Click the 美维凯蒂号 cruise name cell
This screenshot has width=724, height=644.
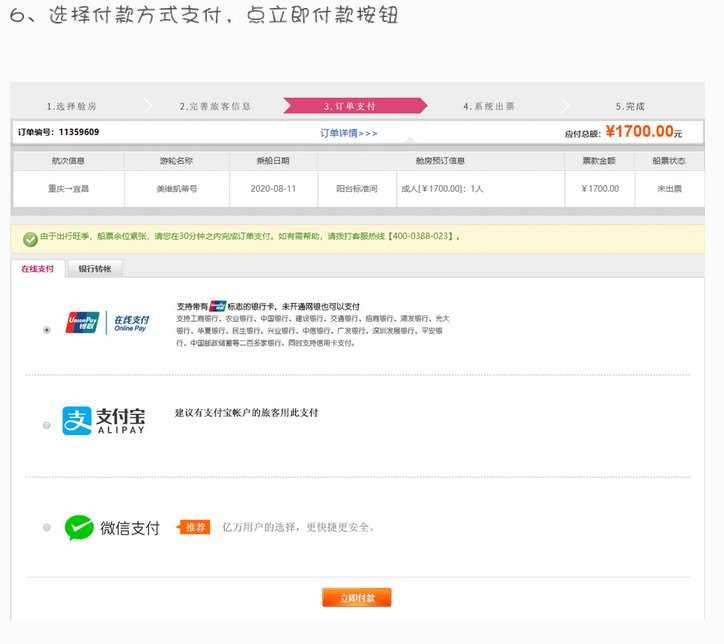pos(176,188)
